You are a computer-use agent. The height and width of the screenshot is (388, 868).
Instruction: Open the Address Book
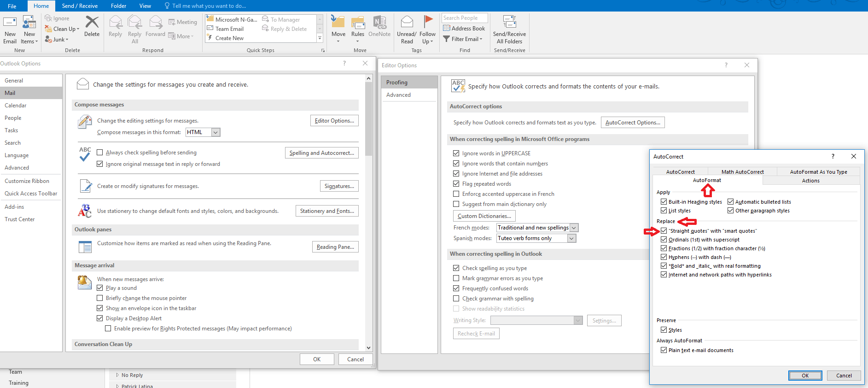pyautogui.click(x=464, y=28)
